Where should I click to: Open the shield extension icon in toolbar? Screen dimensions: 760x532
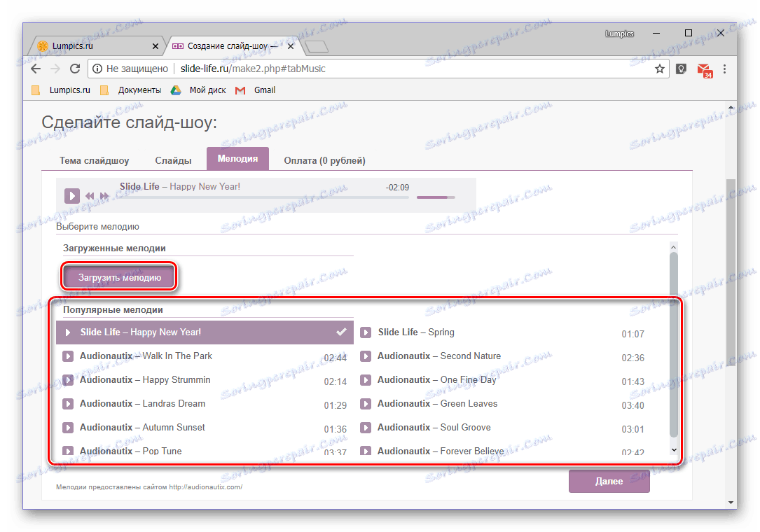pyautogui.click(x=681, y=69)
